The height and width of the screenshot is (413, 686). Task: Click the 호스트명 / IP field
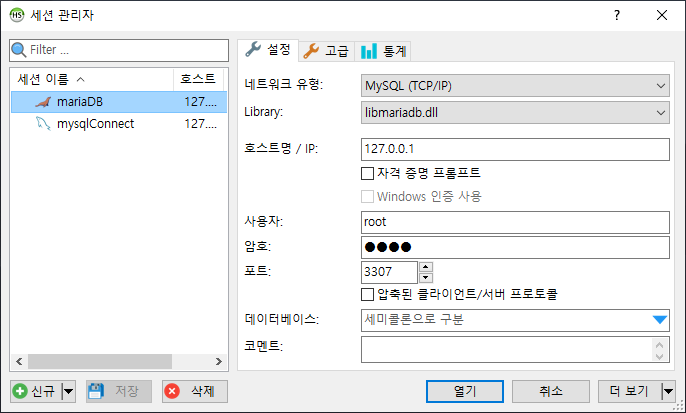click(x=515, y=149)
